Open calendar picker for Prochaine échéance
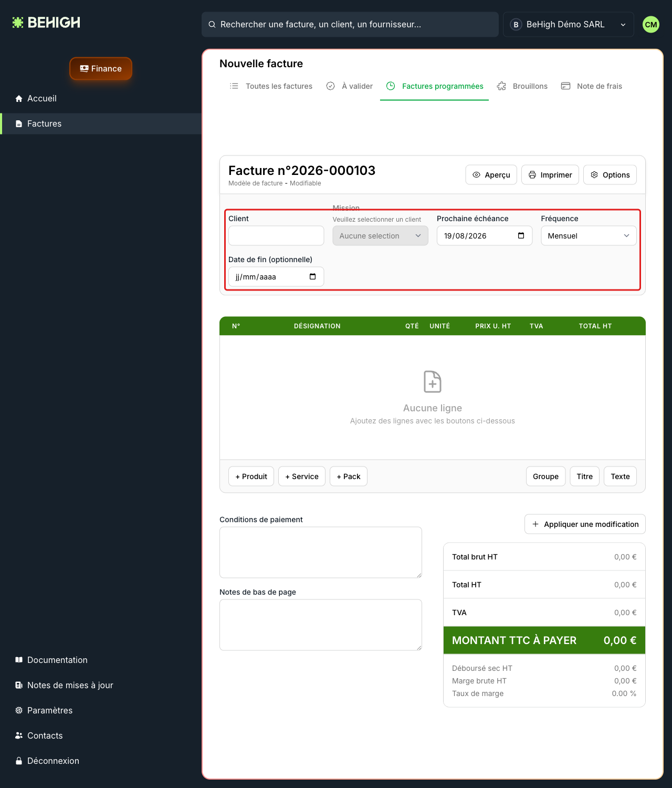Screen dimensions: 672x788 click(521, 235)
